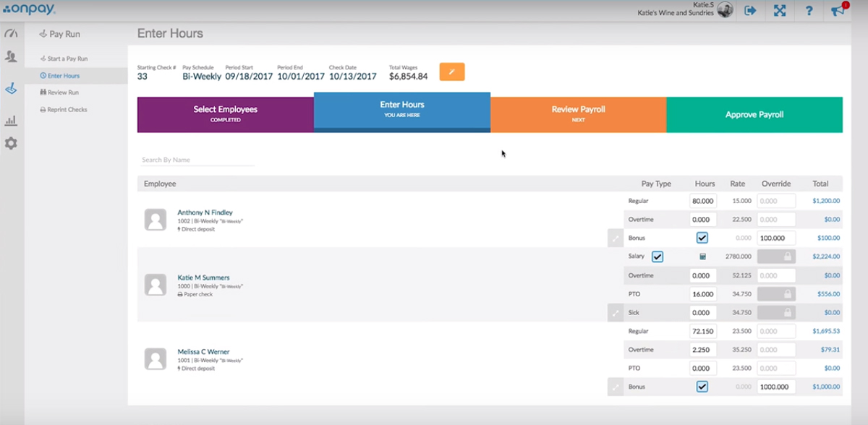868x425 pixels.
Task: Toggle fullscreen with the expand arrows icon
Action: 779,10
